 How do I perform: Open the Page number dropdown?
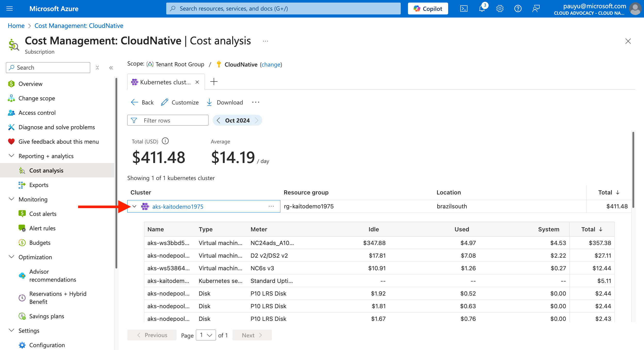pos(206,335)
